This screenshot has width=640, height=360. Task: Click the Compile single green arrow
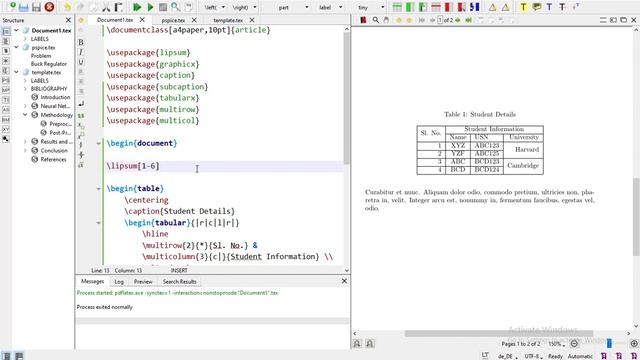(150, 7)
